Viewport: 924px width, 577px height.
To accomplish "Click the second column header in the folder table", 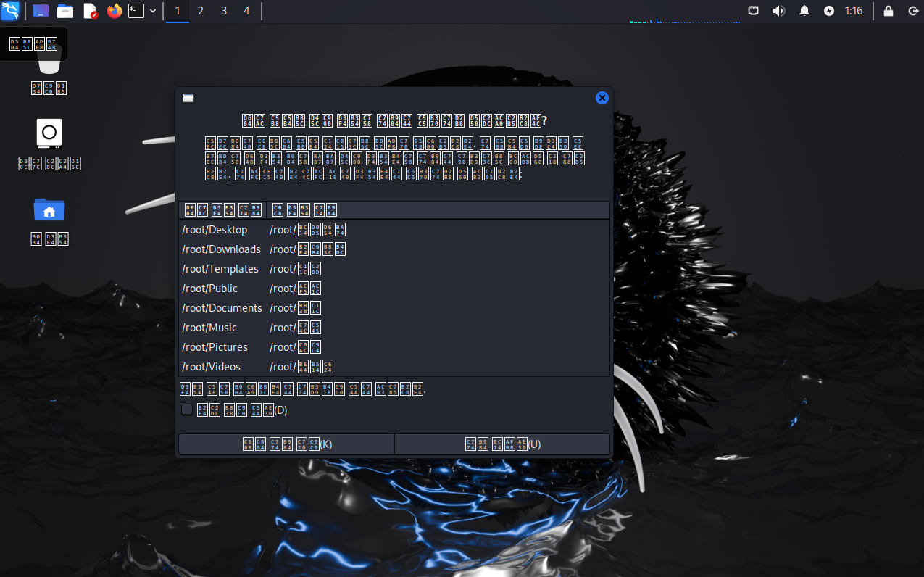I will (x=438, y=210).
